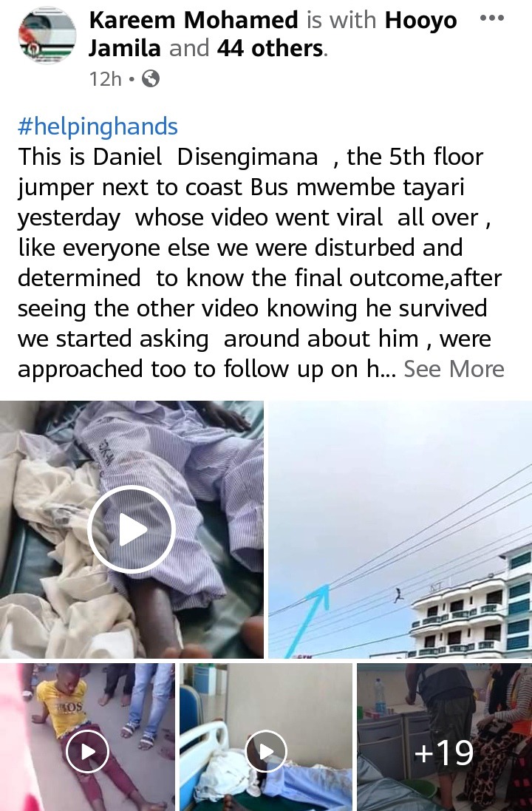This screenshot has width=532, height=811.
Task: Expand post text with See More
Action: (x=454, y=369)
